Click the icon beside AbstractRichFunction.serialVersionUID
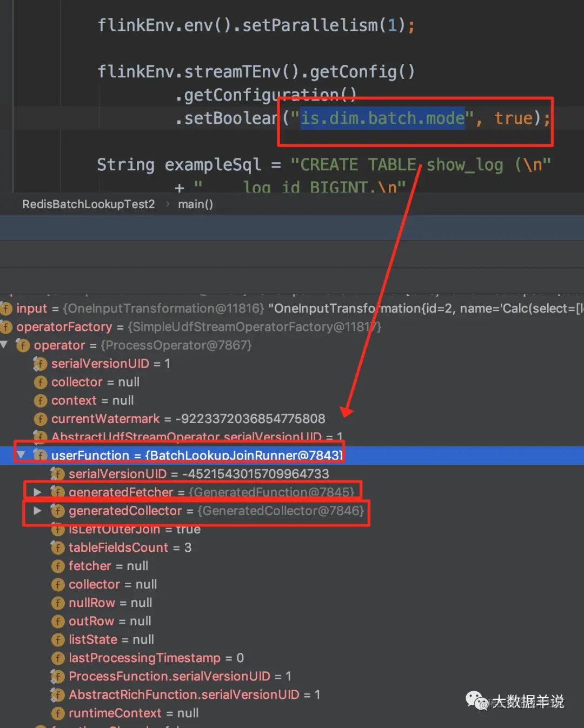Image resolution: width=584 pixels, height=728 pixels. click(58, 694)
